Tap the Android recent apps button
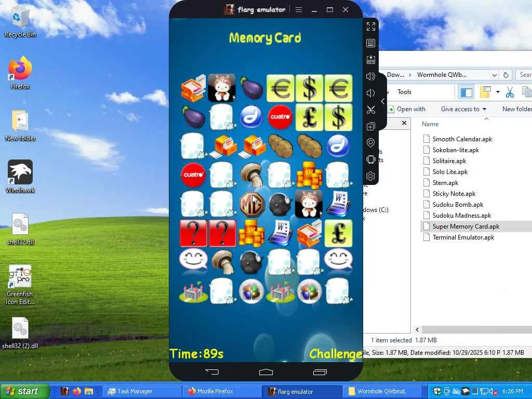Viewport: 532px width, 399px height. (320, 372)
